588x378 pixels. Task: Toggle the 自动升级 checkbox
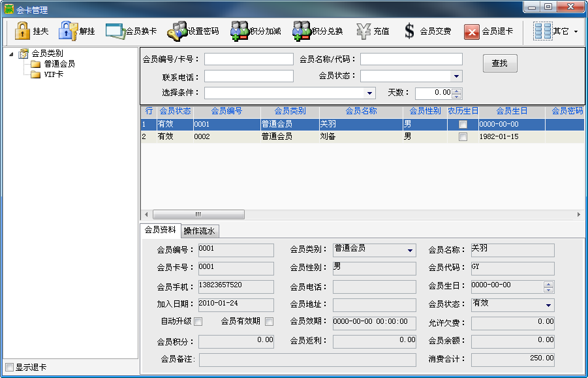(x=198, y=321)
